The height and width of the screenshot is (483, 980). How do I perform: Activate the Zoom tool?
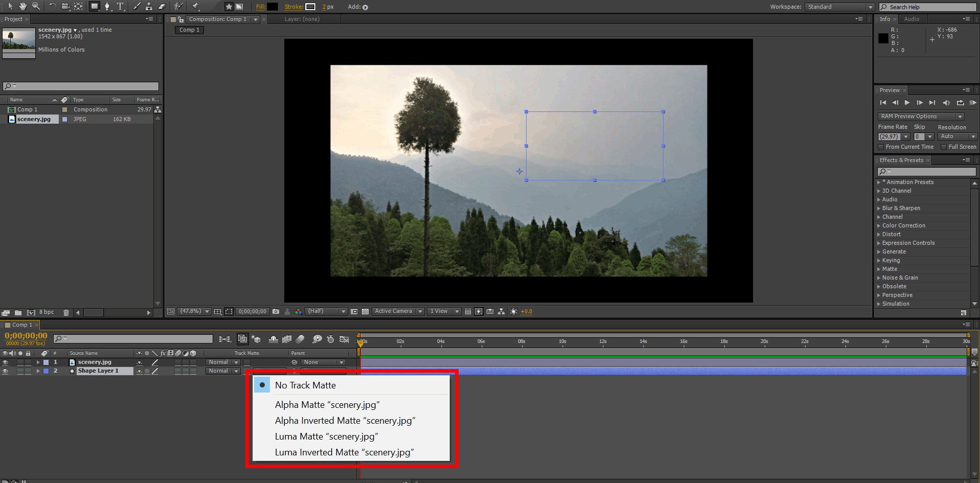[x=36, y=7]
